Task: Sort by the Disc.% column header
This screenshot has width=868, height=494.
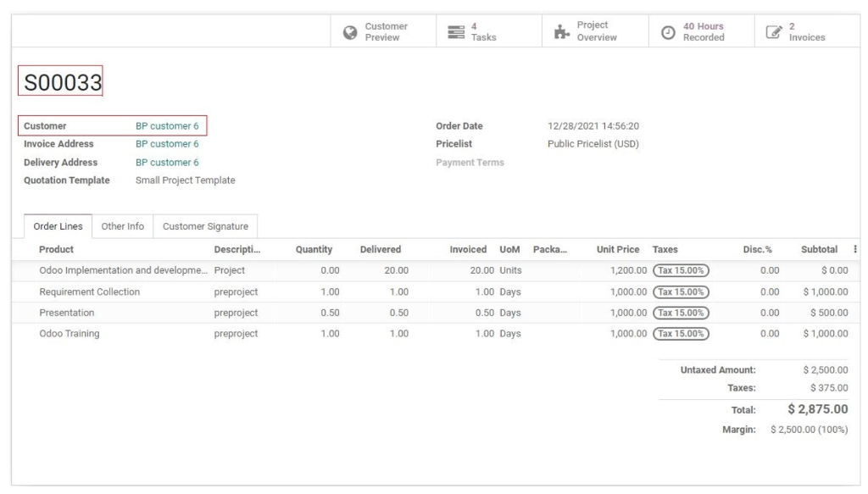Action: coord(757,249)
